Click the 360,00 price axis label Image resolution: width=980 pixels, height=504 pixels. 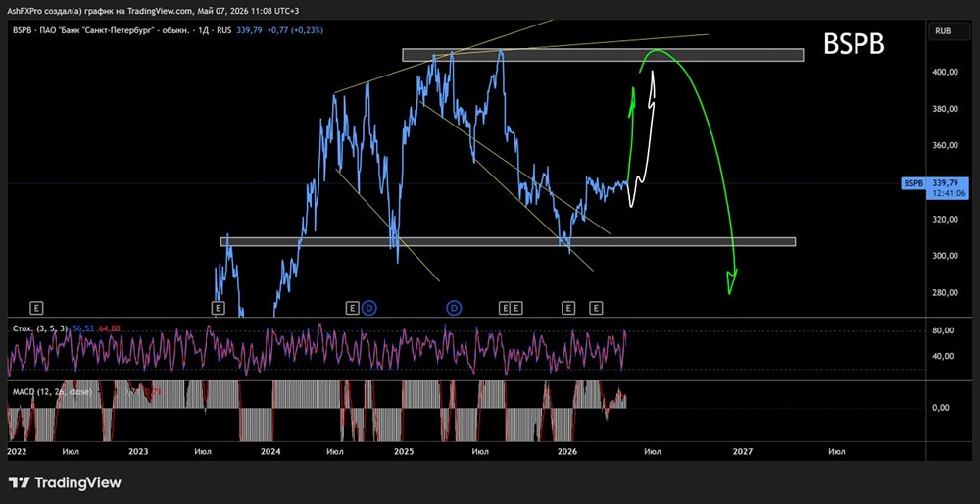pos(945,146)
